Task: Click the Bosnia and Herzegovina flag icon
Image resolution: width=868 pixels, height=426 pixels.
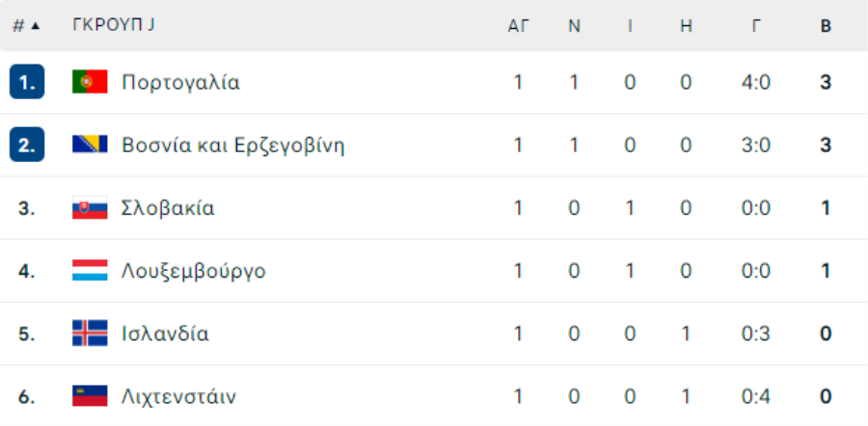Action: 90,145
